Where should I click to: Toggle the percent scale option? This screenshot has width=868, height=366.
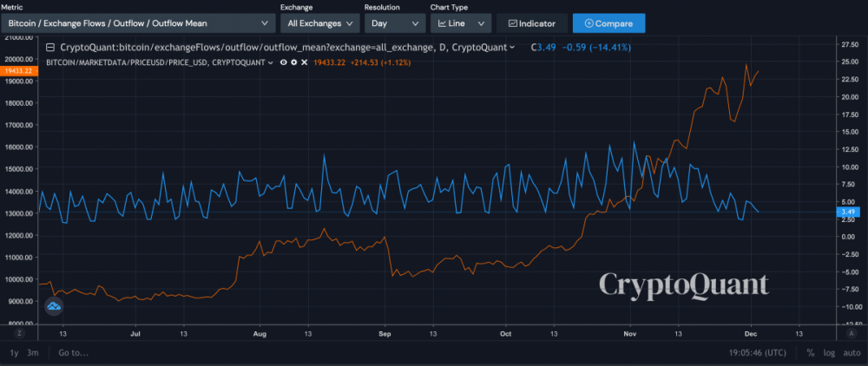(810, 353)
